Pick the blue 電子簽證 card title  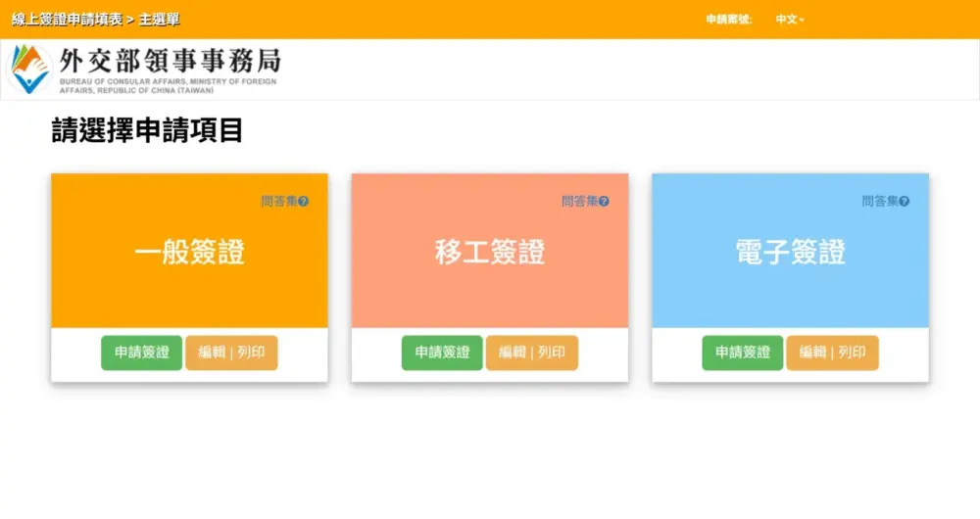[790, 253]
